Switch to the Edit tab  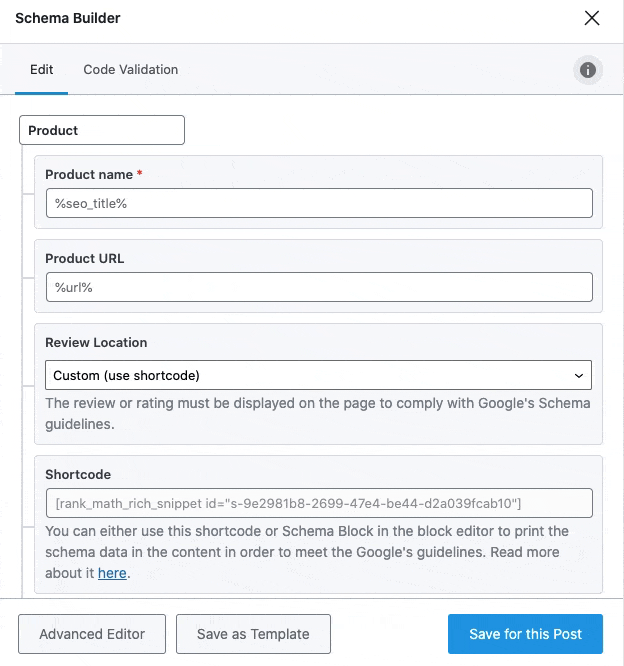pos(42,70)
